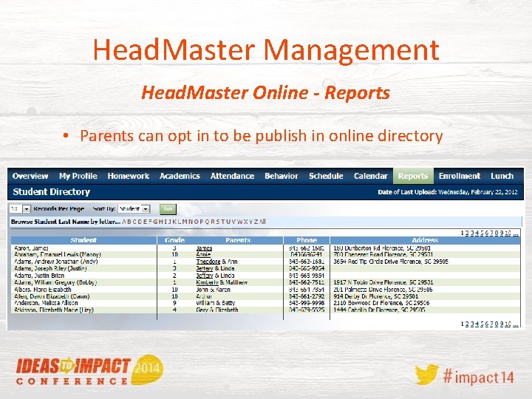Screen dimensions: 532x399
Task: Select student 'Adams, Justin Brian'
Action: tap(39, 276)
